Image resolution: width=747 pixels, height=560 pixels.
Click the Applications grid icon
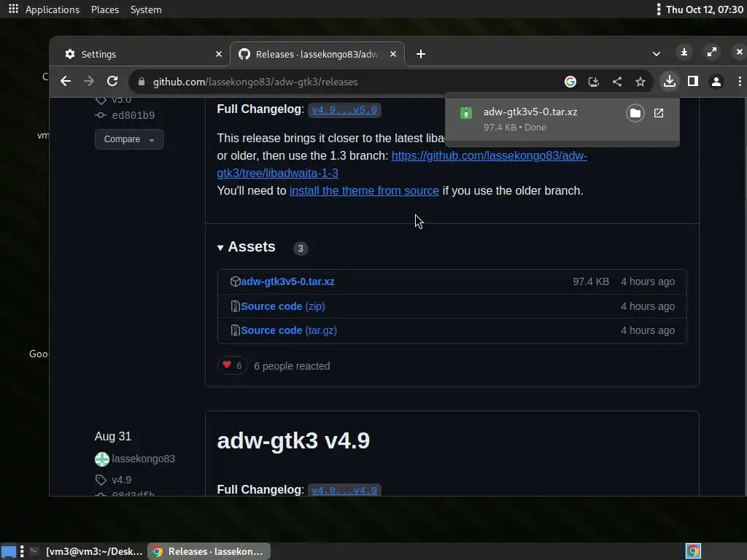tap(13, 9)
